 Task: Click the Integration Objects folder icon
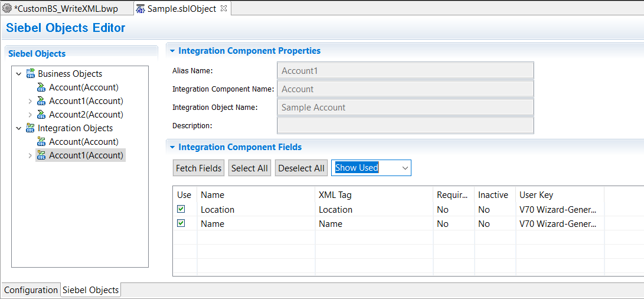click(30, 128)
